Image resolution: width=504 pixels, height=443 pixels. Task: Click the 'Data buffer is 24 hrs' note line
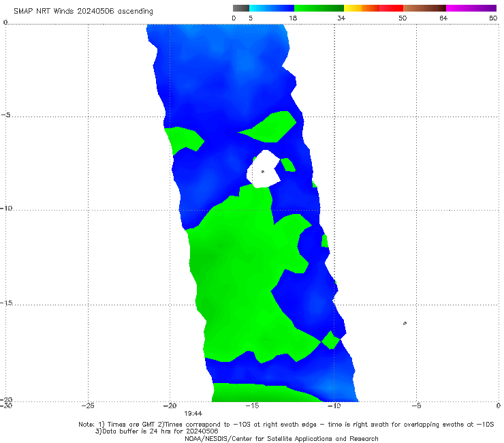157,431
